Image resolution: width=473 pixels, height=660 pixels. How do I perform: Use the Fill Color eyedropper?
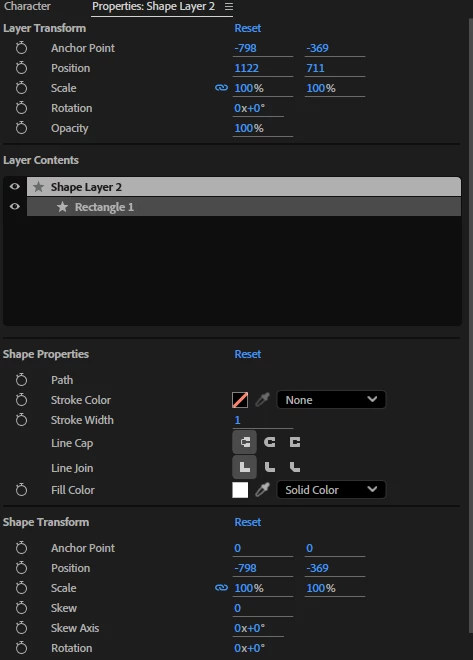coord(262,490)
